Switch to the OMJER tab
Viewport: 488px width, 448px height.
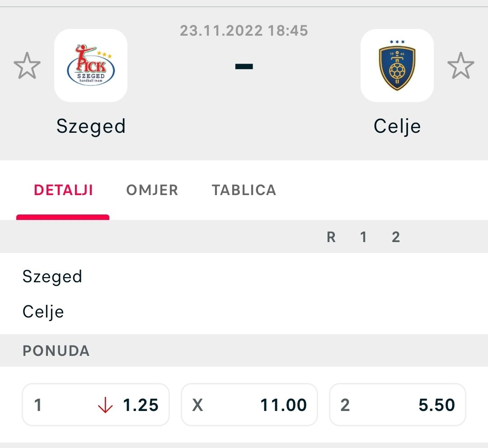152,190
